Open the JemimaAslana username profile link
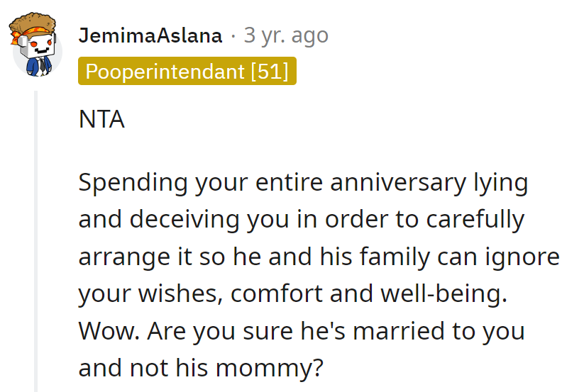This screenshot has height=392, width=584. pos(150,35)
